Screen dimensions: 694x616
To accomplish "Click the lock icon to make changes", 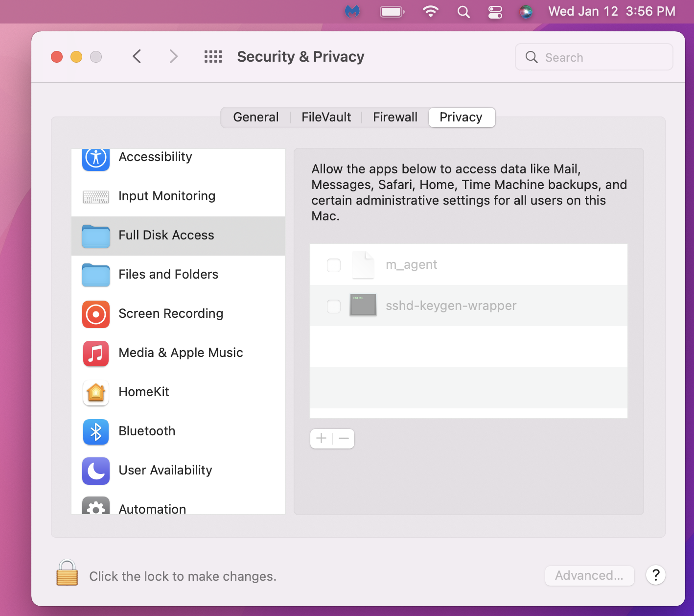I will point(67,573).
